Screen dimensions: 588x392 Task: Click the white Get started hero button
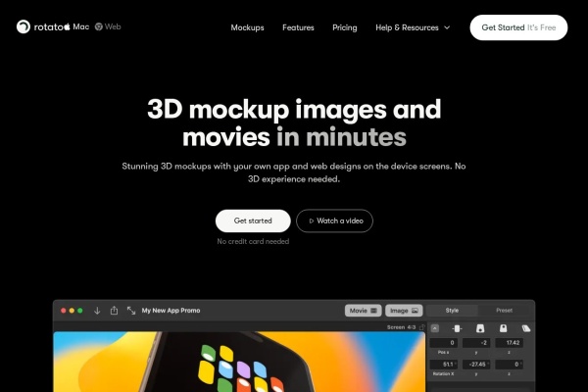pyautogui.click(x=253, y=220)
